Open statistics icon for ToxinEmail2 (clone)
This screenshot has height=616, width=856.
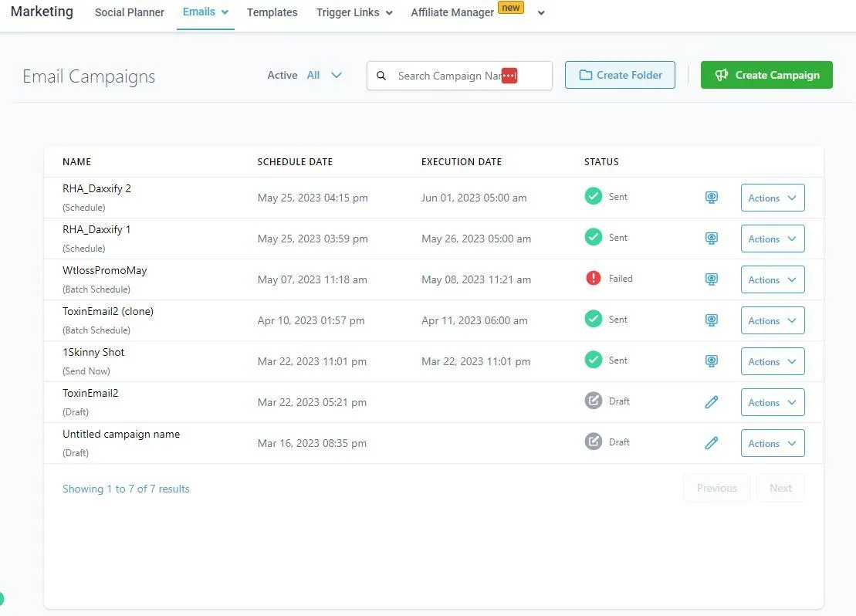click(x=711, y=320)
